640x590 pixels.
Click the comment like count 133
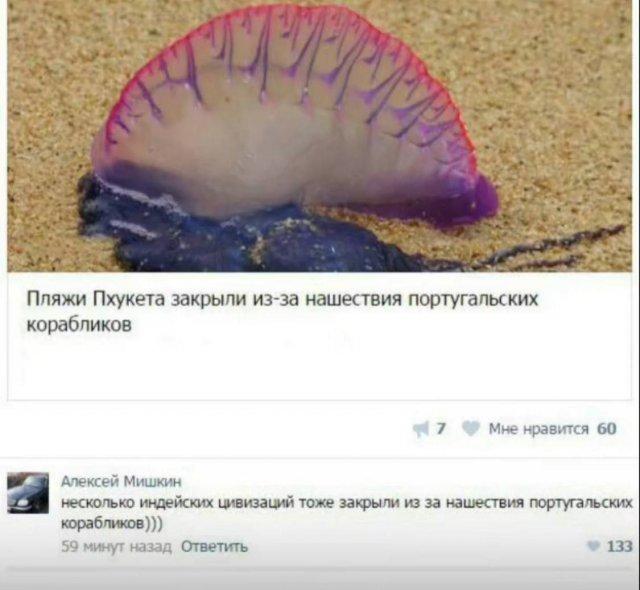pyautogui.click(x=619, y=546)
